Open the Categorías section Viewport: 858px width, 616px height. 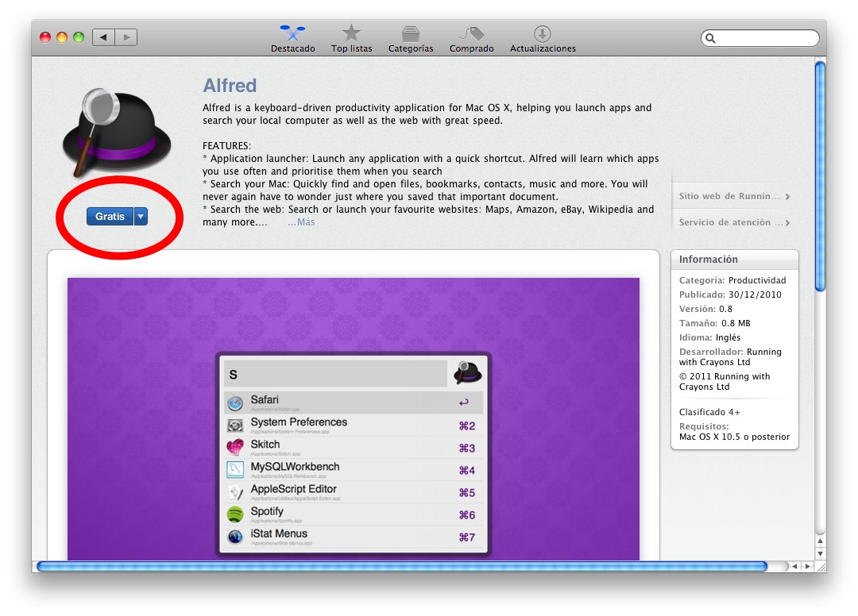pyautogui.click(x=411, y=38)
